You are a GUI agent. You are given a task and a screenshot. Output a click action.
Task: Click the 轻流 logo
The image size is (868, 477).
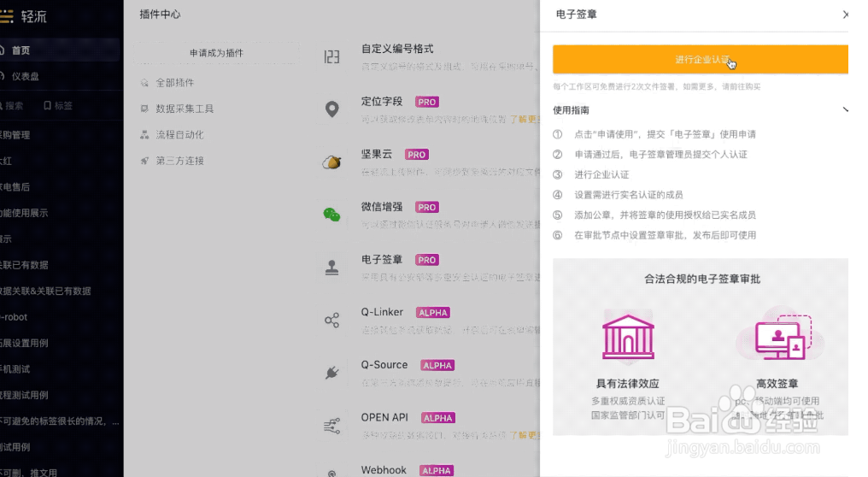pos(23,16)
